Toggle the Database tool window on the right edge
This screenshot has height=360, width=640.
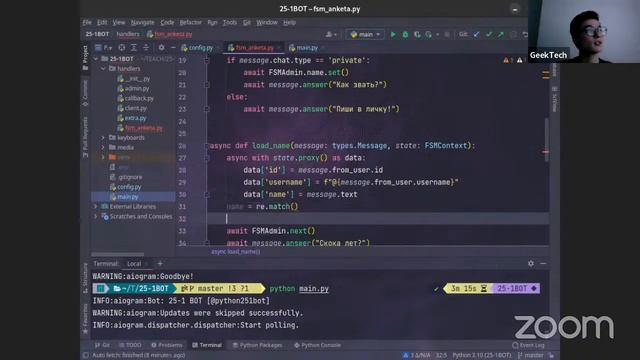(x=555, y=69)
